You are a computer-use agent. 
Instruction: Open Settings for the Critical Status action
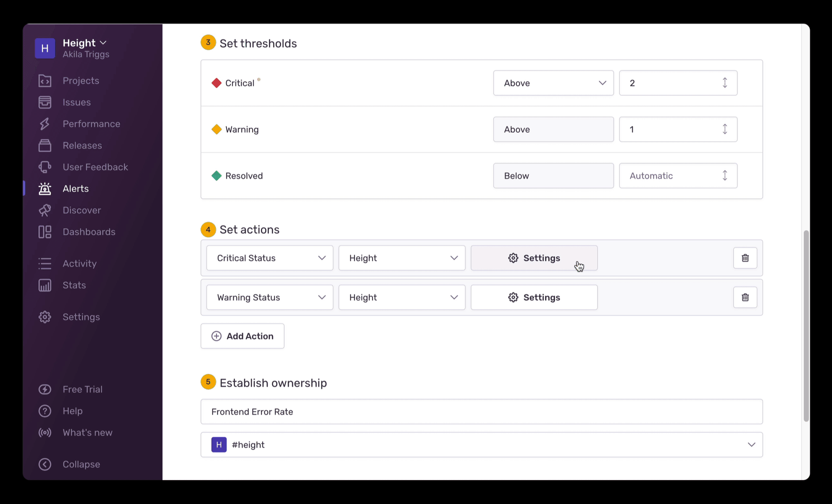point(534,258)
